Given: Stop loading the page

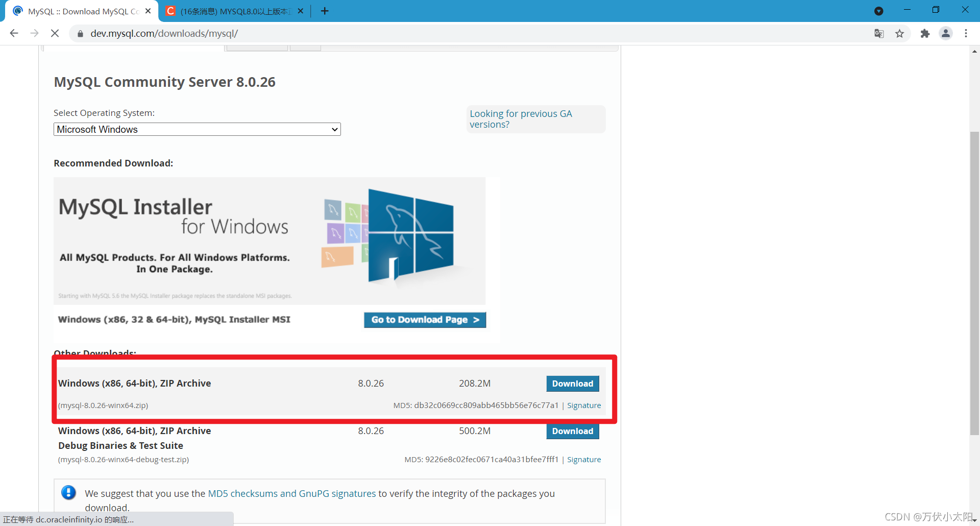Looking at the screenshot, I should [55, 33].
